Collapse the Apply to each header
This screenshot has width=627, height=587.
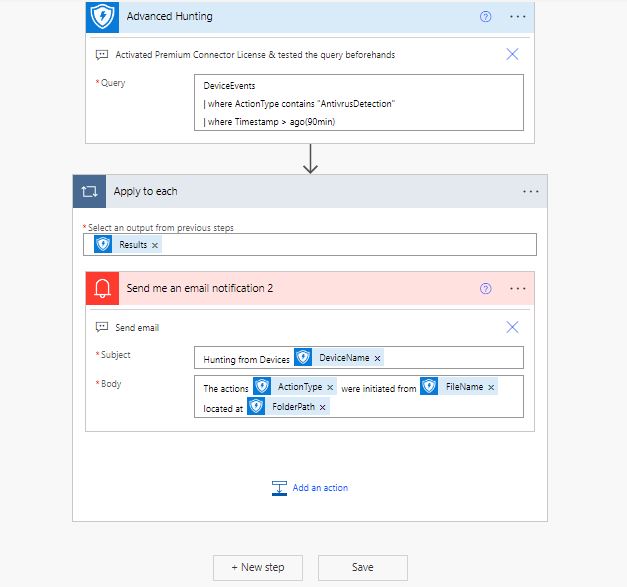[310, 191]
